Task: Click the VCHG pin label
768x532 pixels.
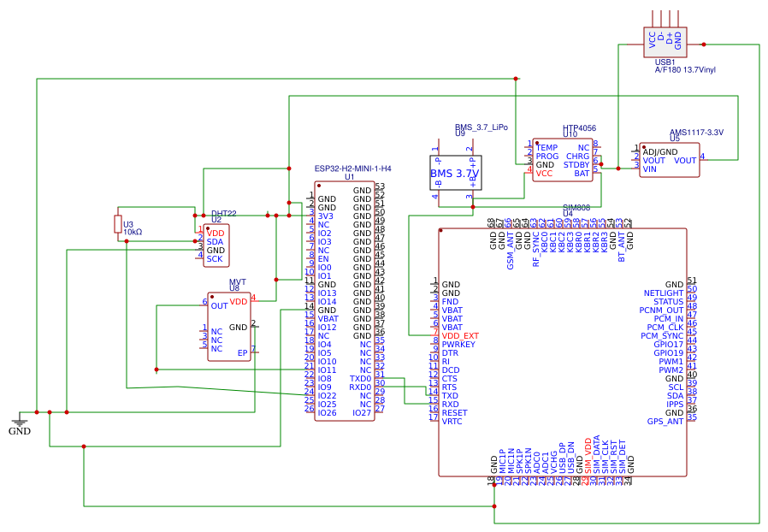Action: (x=553, y=462)
